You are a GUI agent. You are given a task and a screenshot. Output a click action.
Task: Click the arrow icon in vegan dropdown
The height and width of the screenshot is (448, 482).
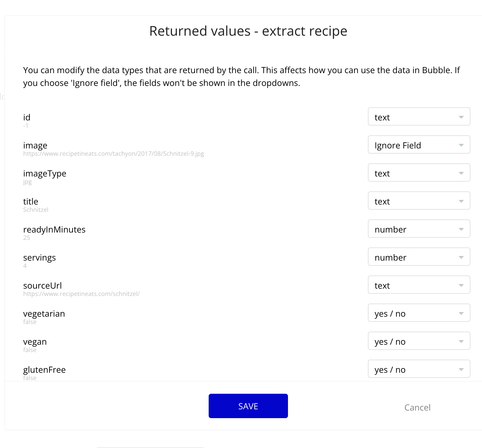tap(461, 341)
